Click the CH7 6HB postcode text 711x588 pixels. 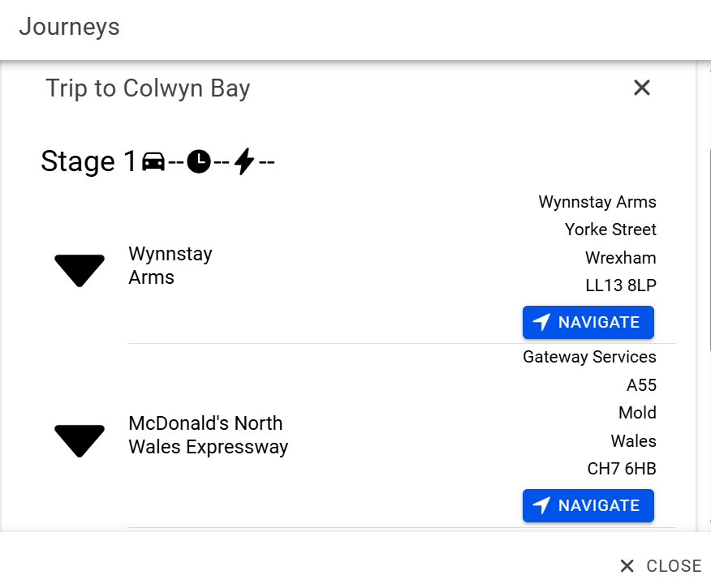point(622,469)
